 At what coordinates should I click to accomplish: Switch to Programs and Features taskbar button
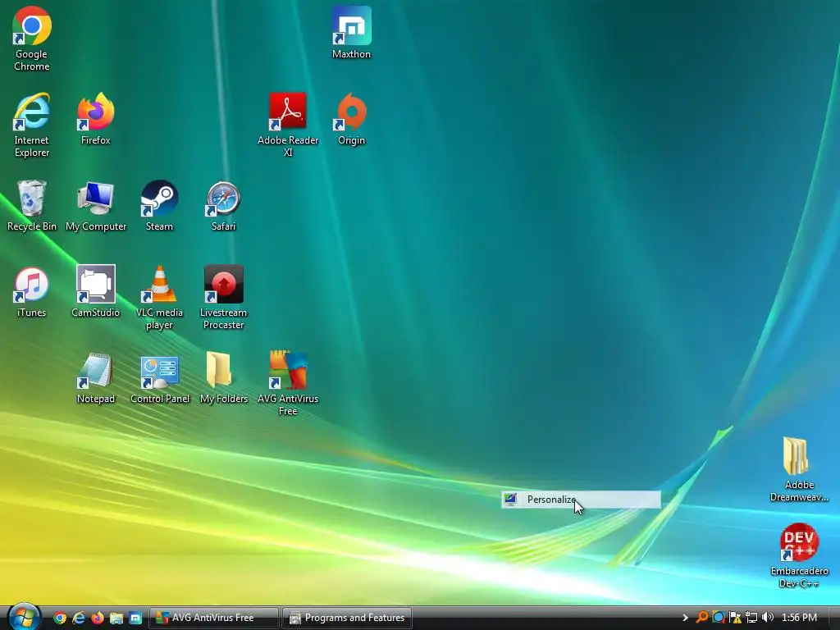click(x=347, y=618)
